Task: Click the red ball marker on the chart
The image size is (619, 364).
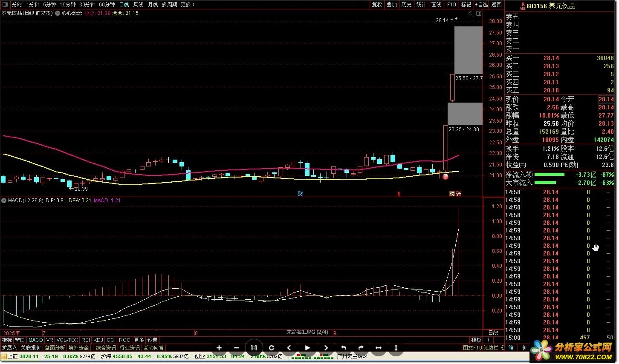Action: [x=445, y=177]
